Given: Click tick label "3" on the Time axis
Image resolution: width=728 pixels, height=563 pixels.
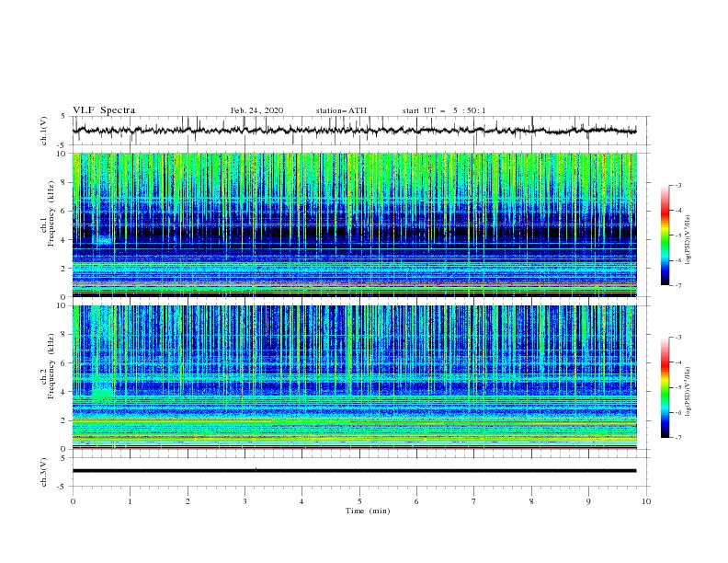Looking at the screenshot, I should [x=245, y=501].
